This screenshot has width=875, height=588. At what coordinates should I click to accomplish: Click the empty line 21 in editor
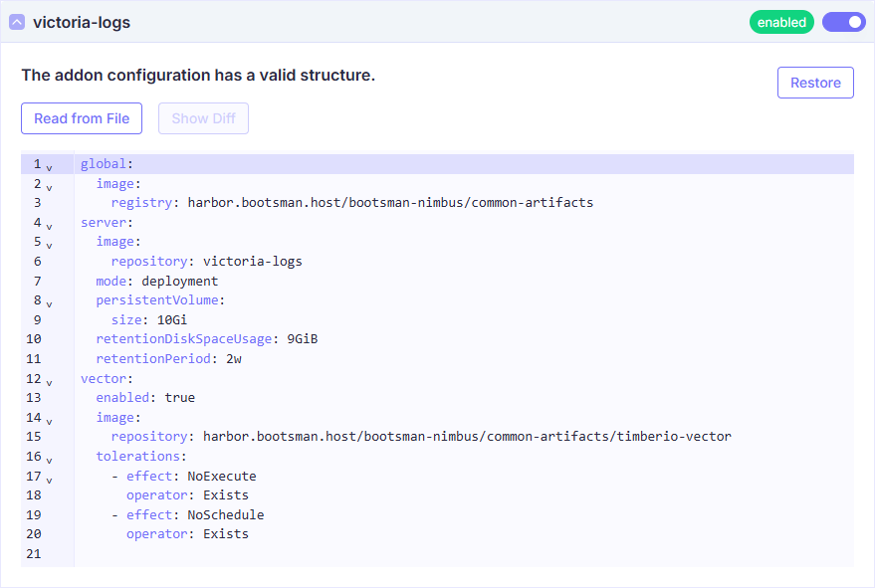tap(398, 554)
